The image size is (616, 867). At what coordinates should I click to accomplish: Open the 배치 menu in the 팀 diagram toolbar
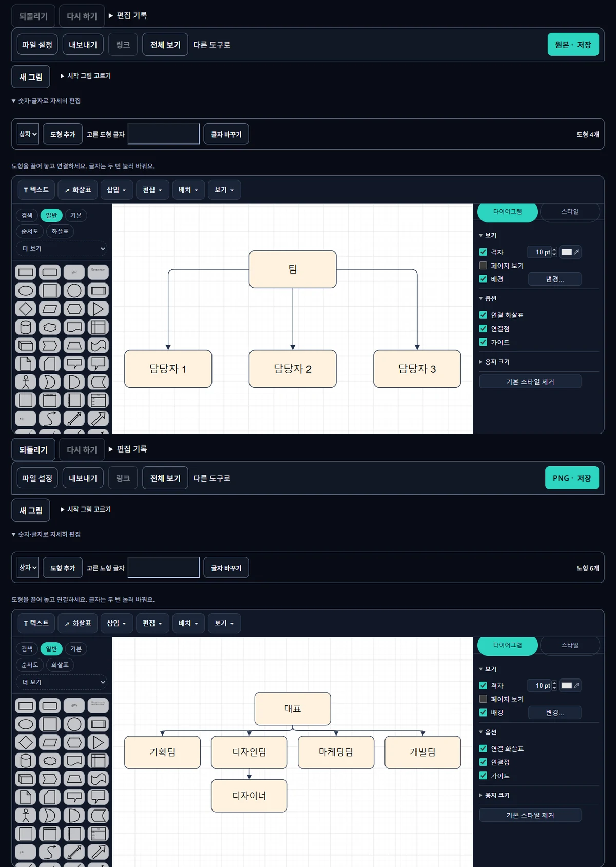click(x=188, y=190)
